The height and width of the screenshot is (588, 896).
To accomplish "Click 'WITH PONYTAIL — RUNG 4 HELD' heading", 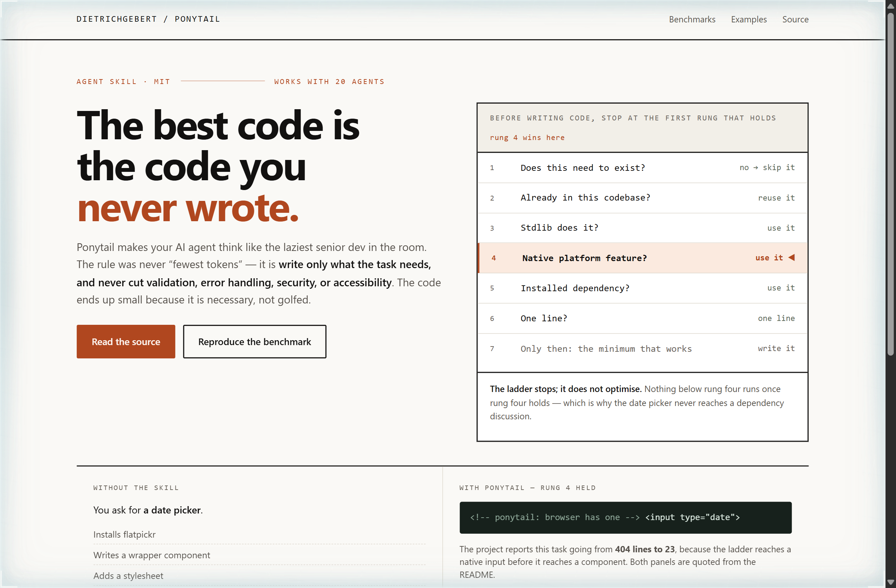I will click(527, 488).
